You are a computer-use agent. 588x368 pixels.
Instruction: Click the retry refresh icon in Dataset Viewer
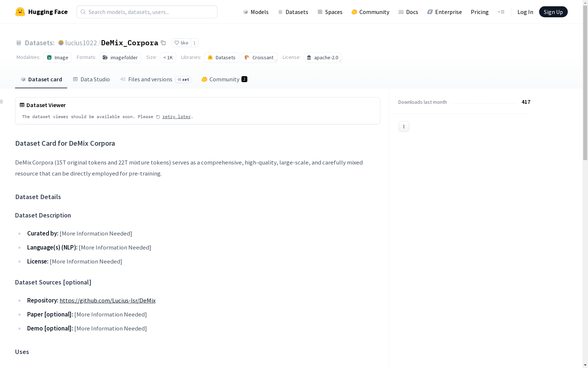[x=158, y=117]
